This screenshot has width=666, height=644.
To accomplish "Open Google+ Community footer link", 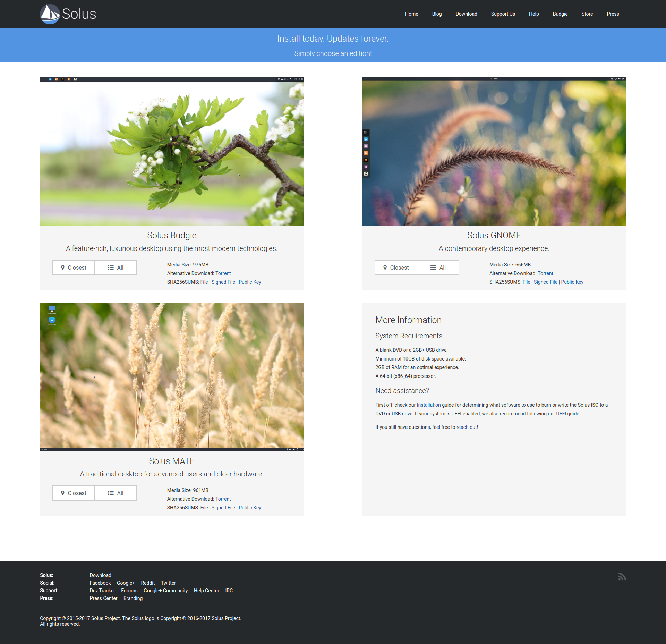I will [x=166, y=591].
